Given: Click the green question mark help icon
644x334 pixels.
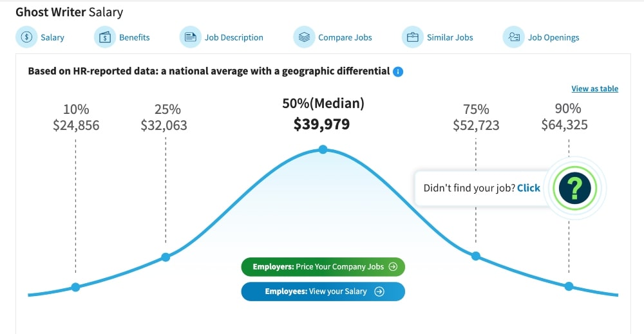Looking at the screenshot, I should (574, 189).
